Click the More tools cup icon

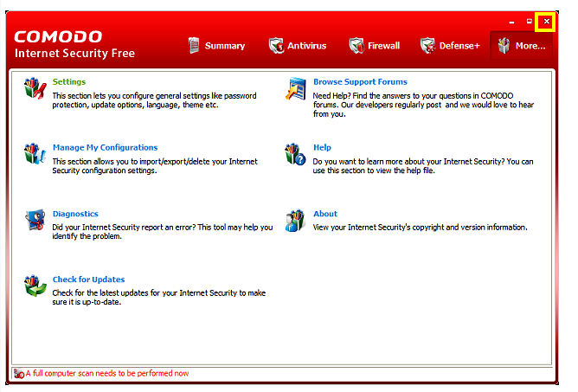click(504, 46)
